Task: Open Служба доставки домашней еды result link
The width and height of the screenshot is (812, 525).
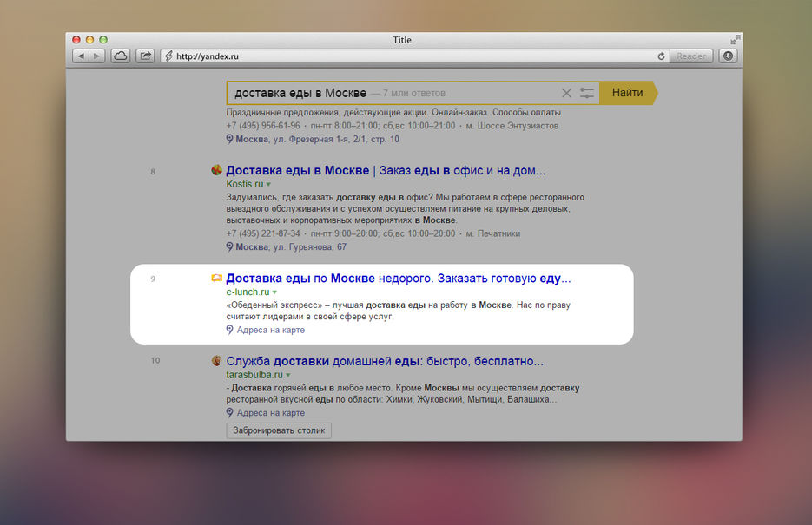Action: (385, 361)
